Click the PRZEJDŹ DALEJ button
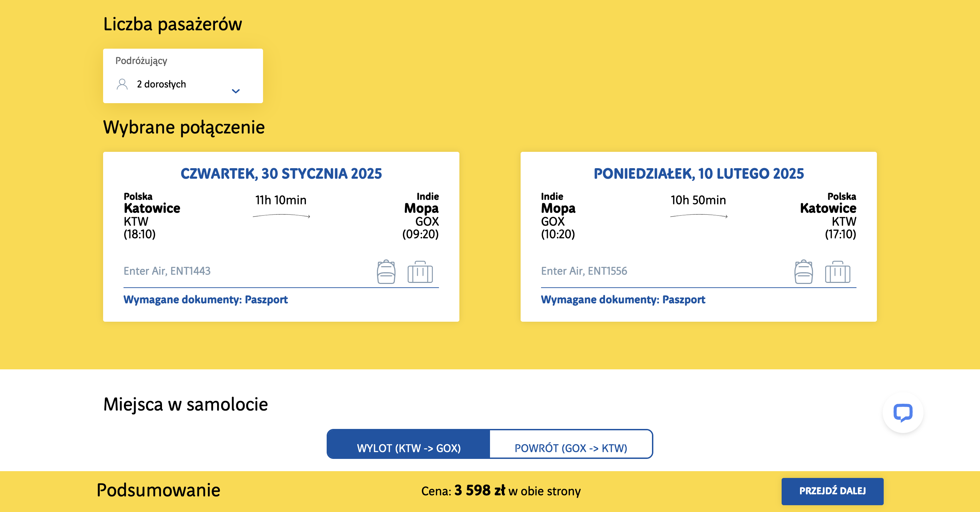 [x=832, y=491]
